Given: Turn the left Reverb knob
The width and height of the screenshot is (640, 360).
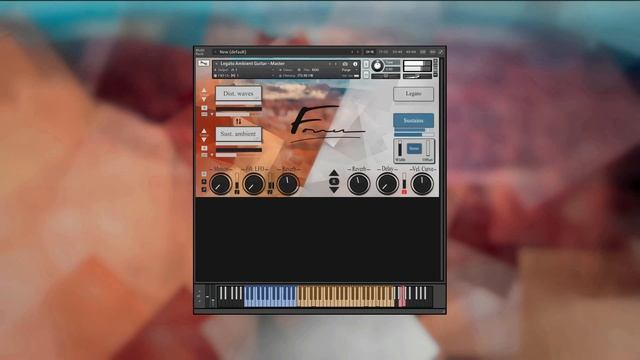Looking at the screenshot, I should tap(288, 184).
